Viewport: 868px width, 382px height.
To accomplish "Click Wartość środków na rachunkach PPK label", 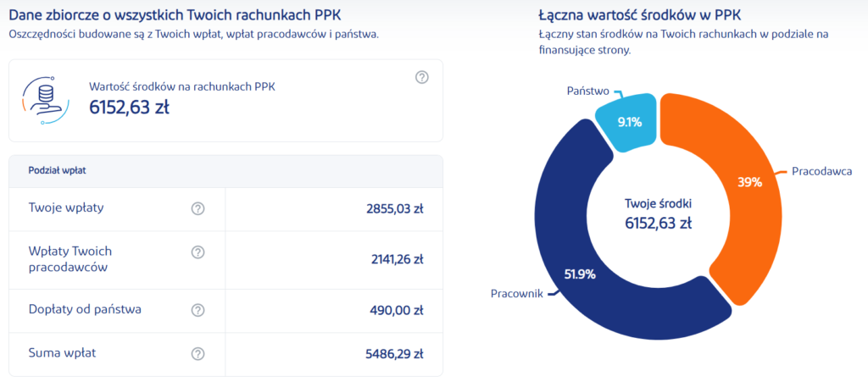I will [x=181, y=86].
